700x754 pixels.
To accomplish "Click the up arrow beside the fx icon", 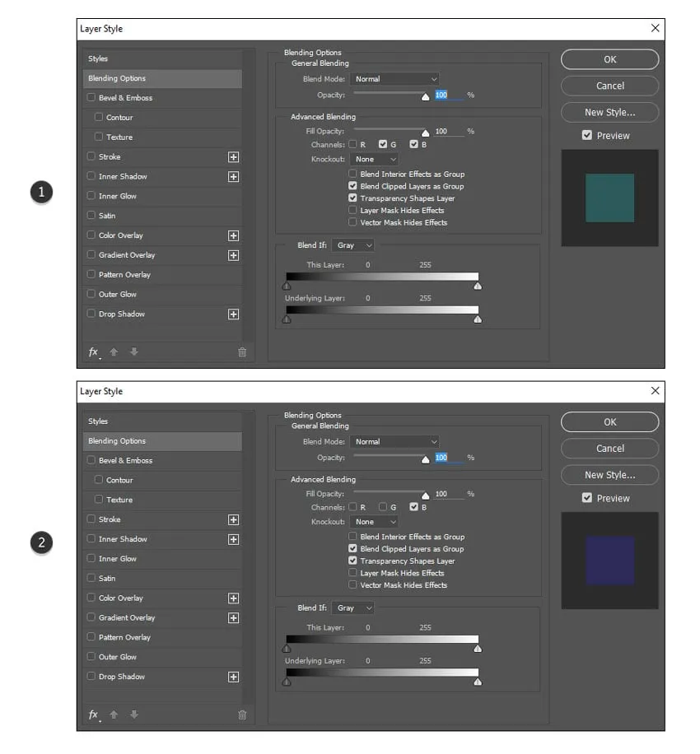I will pyautogui.click(x=114, y=352).
